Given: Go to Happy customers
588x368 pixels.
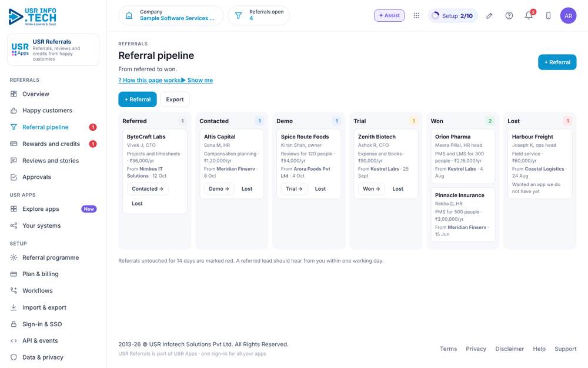Looking at the screenshot, I should (54, 111).
